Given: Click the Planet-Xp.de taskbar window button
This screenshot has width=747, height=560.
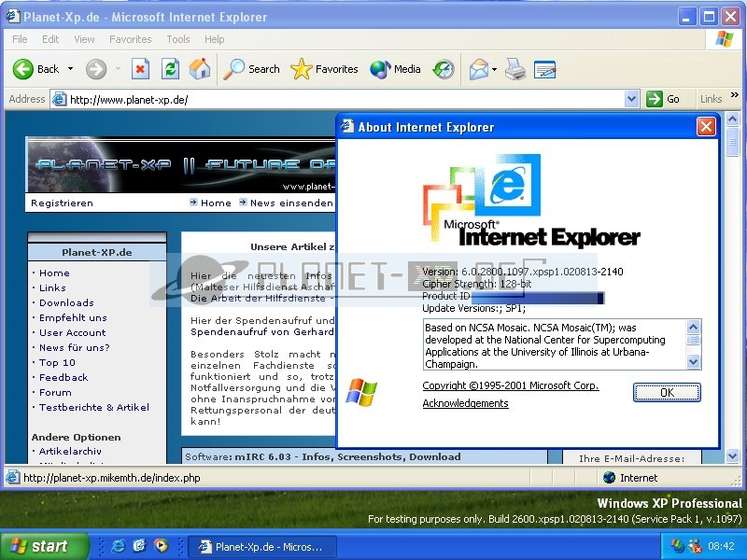Looking at the screenshot, I should pos(263,547).
